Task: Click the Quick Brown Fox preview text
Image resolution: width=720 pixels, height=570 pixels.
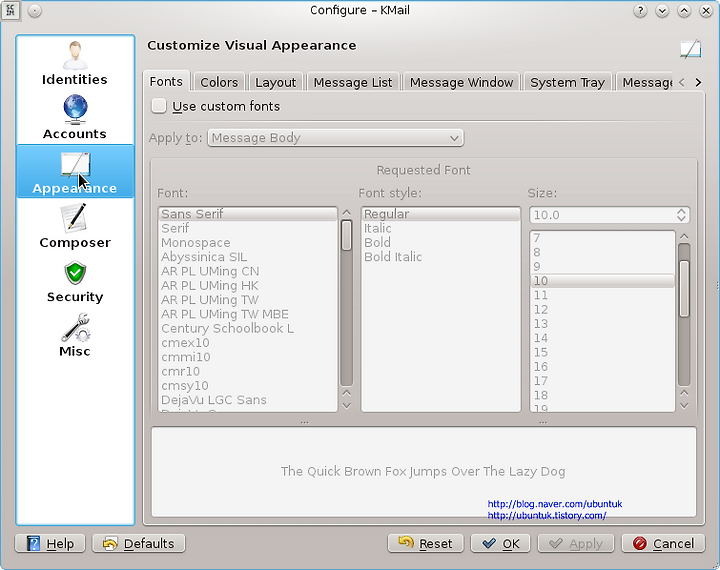Action: tap(423, 471)
